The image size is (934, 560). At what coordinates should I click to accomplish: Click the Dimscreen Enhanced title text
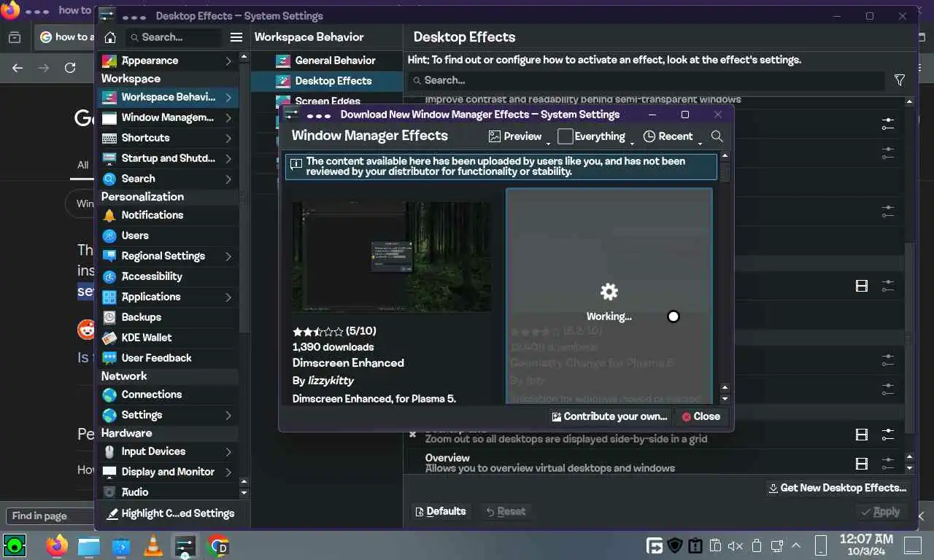click(x=348, y=363)
